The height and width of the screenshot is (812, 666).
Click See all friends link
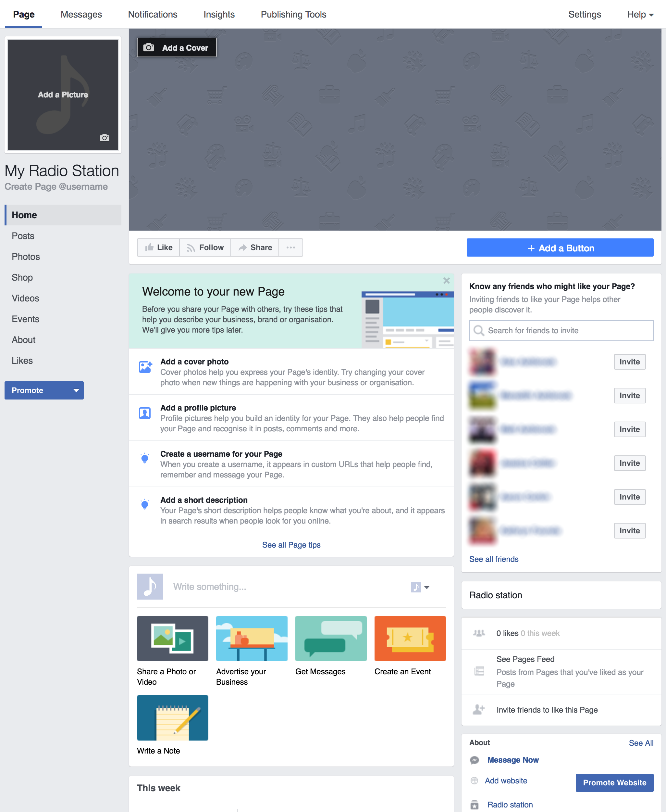click(494, 559)
